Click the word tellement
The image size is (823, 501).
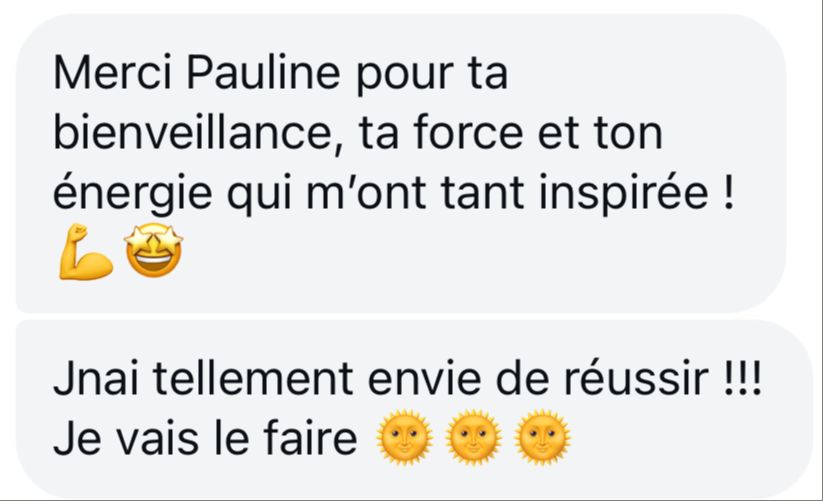pyautogui.click(x=253, y=379)
